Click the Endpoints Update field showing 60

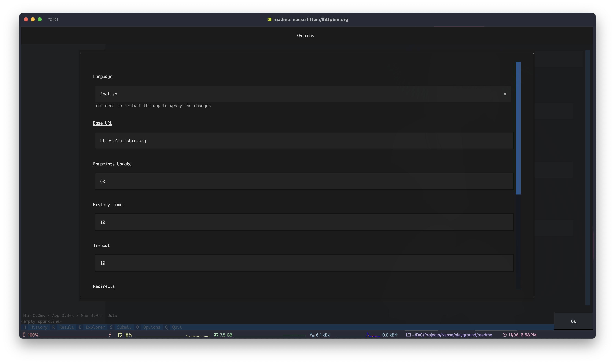tap(304, 181)
